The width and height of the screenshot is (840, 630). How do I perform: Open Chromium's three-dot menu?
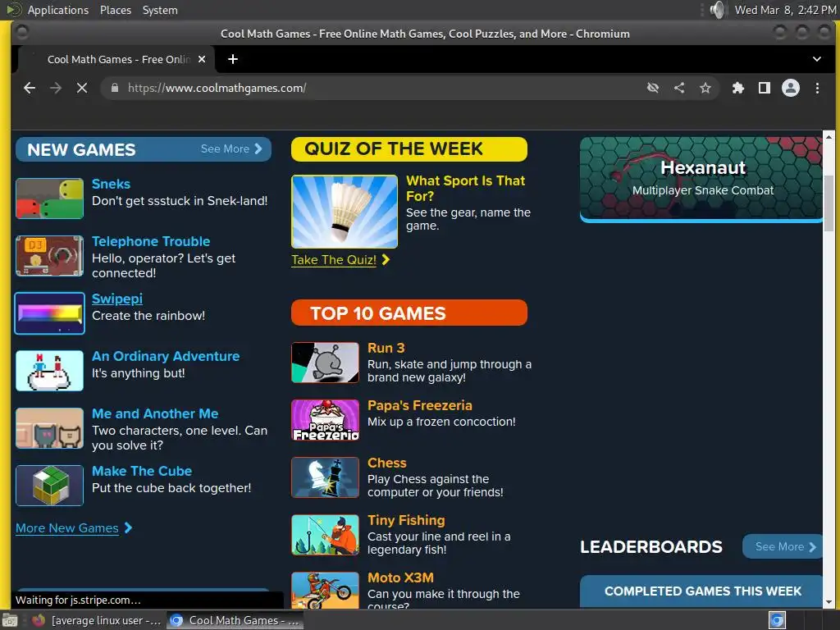point(817,88)
